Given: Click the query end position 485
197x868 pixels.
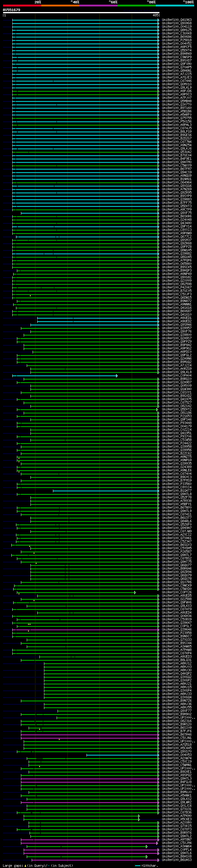Looking at the screenshot, I should tap(155, 15).
